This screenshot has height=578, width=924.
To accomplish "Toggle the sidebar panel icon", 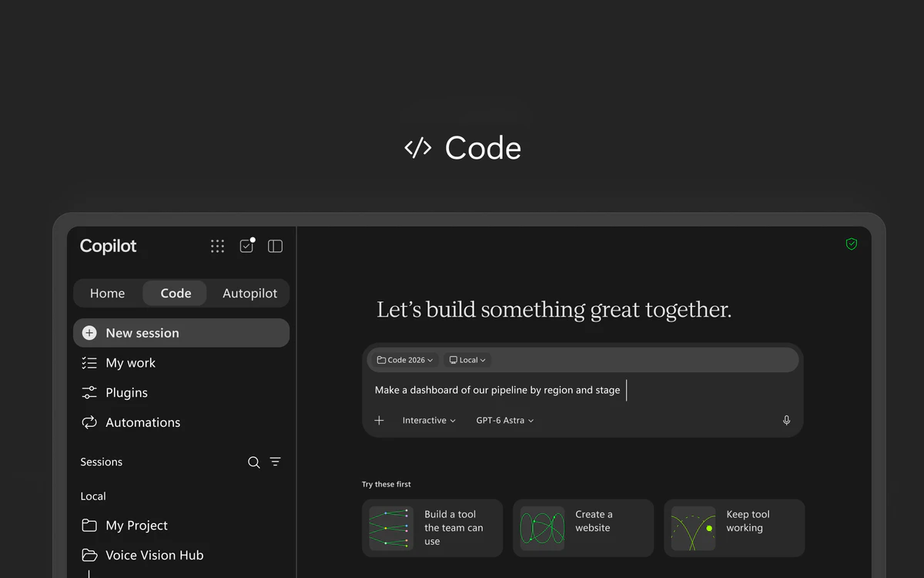I will pyautogui.click(x=275, y=246).
